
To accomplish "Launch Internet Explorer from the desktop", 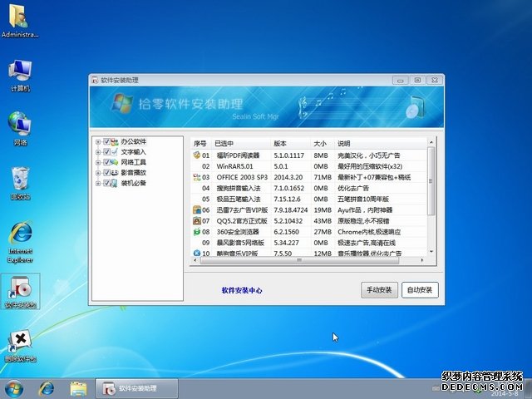I will click(x=20, y=242).
